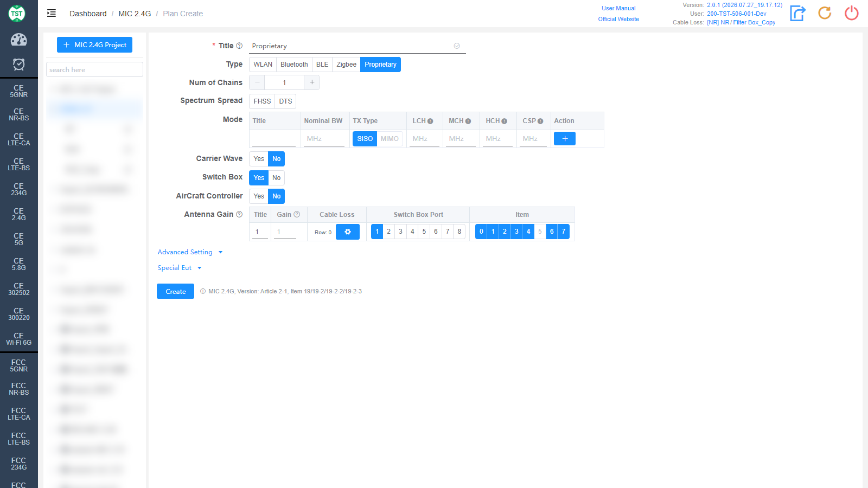The height and width of the screenshot is (488, 868).
Task: Click the info icon beside MIC 2.4G version note
Action: tap(203, 292)
